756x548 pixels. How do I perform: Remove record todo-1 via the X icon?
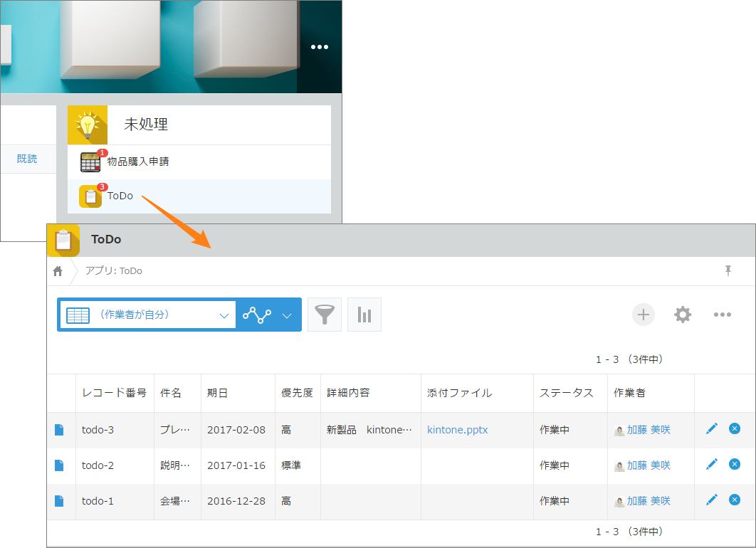(x=734, y=500)
